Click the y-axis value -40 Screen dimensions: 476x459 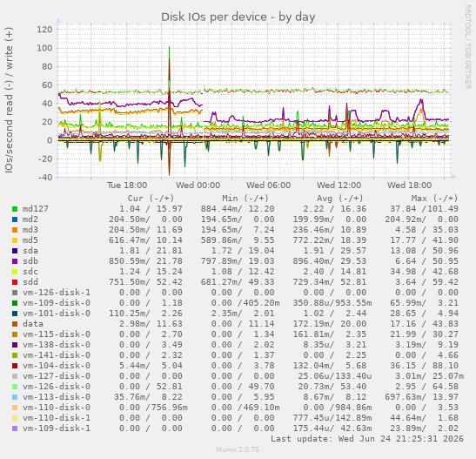(45, 178)
